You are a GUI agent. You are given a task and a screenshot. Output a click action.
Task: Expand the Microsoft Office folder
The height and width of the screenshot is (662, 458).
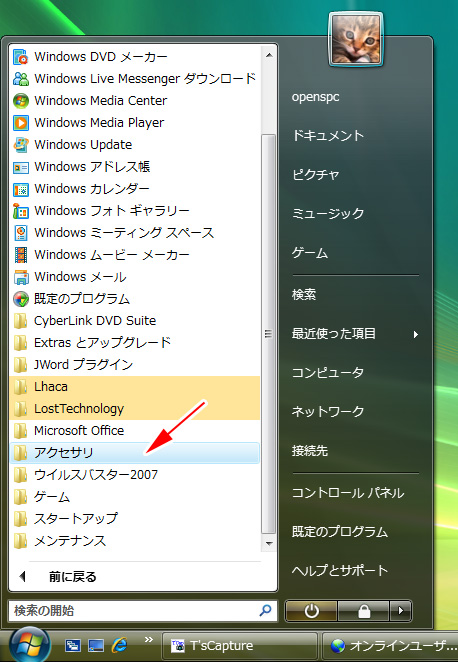click(134, 431)
